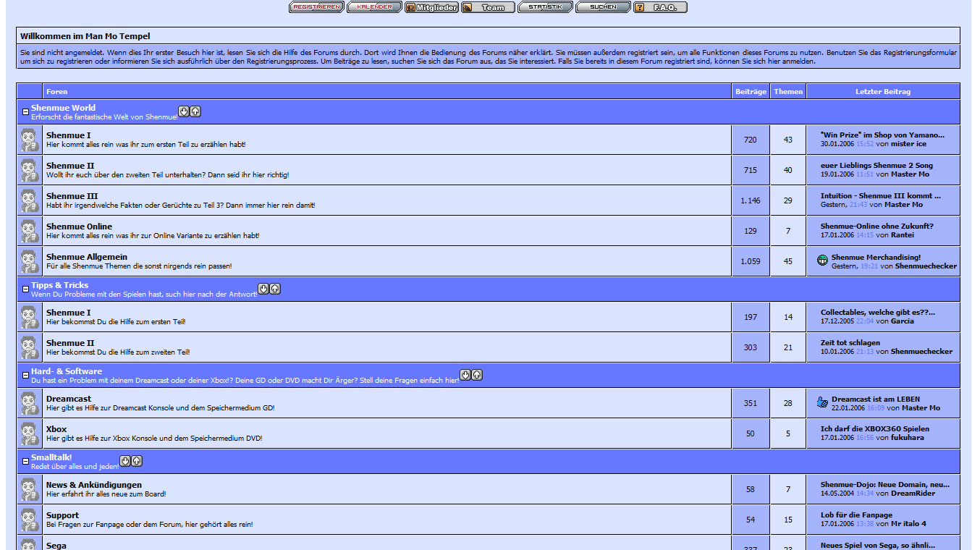
Task: Click down arrow next to Tipps & Tricks
Action: pyautogui.click(x=263, y=289)
